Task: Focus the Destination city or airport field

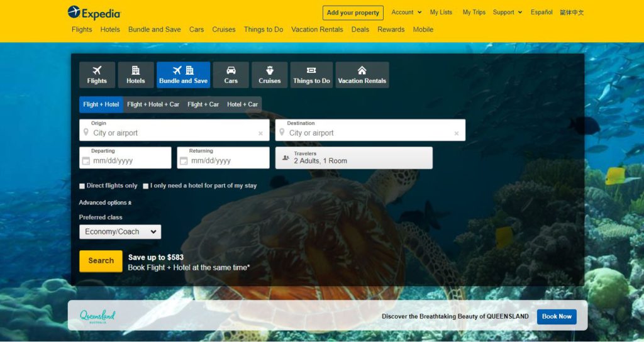Action: 370,130
